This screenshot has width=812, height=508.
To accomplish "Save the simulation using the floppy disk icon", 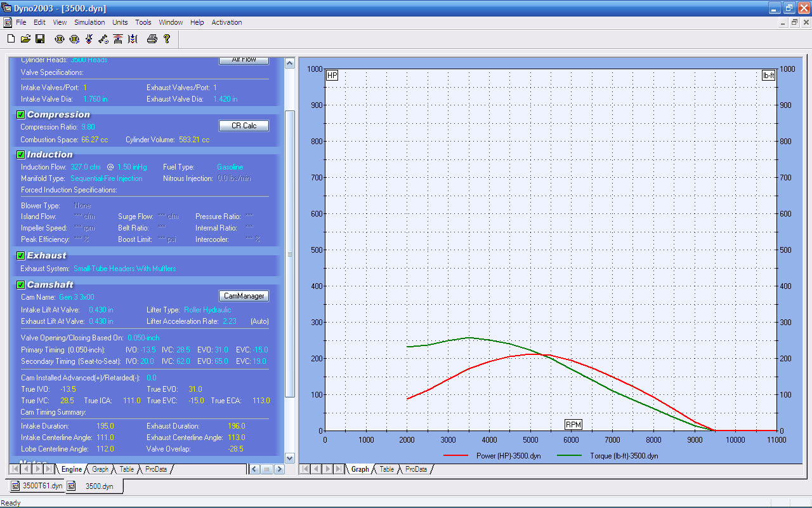I will coord(40,39).
